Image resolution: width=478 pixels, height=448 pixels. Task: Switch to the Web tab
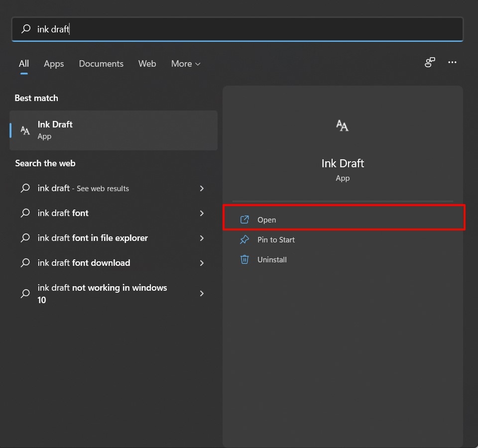[147, 64]
